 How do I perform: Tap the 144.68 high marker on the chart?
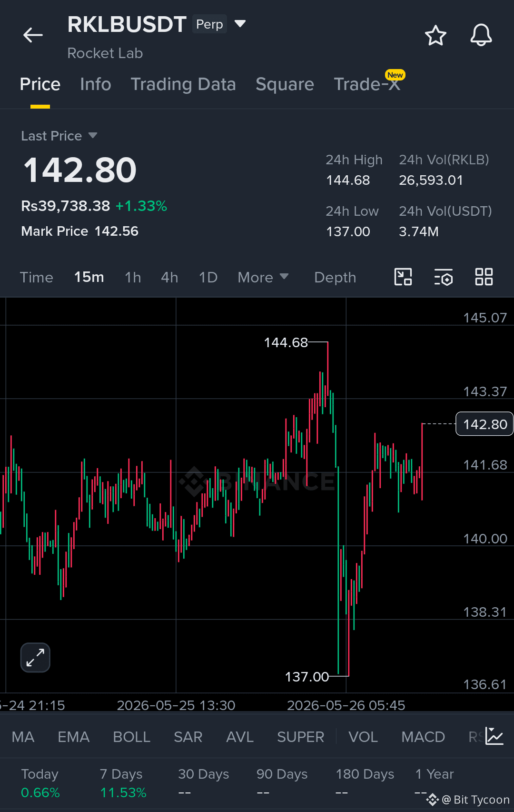[x=286, y=342]
